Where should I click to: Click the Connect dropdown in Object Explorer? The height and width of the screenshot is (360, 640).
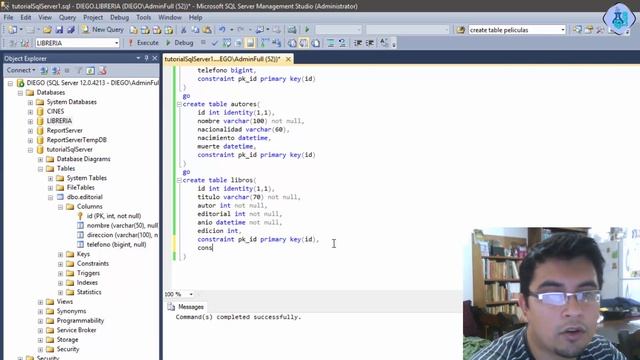click(21, 70)
